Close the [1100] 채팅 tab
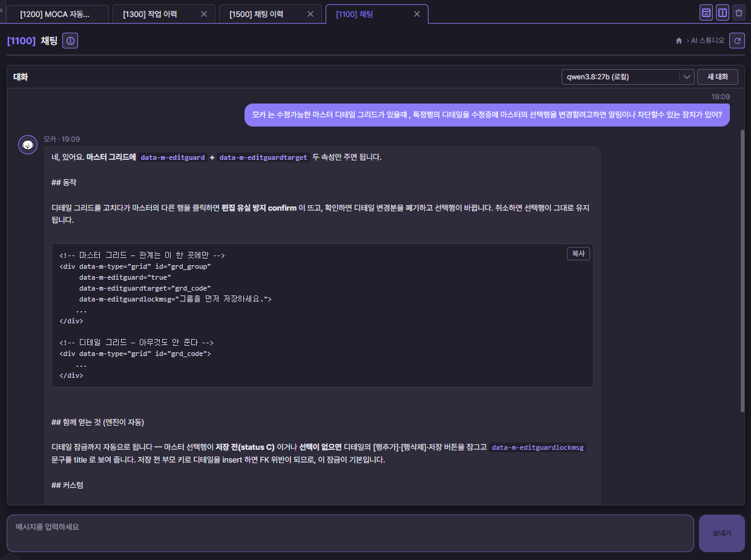 pos(416,14)
